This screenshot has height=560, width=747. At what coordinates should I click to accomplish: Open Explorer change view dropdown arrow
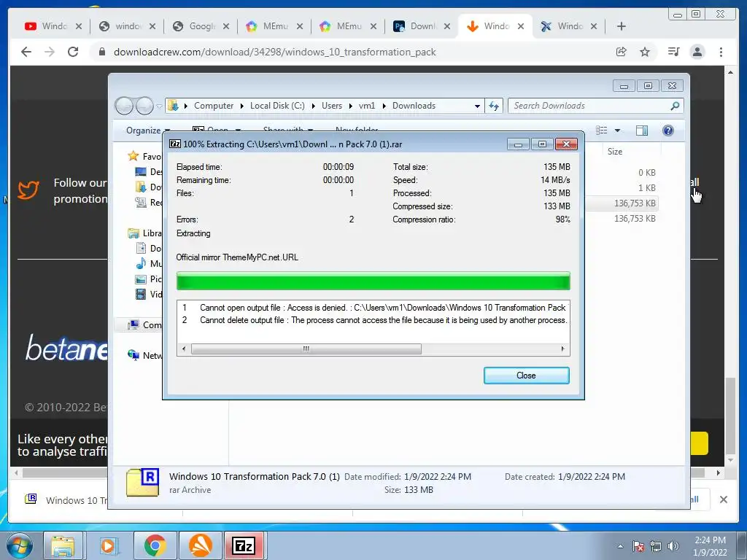pyautogui.click(x=617, y=131)
